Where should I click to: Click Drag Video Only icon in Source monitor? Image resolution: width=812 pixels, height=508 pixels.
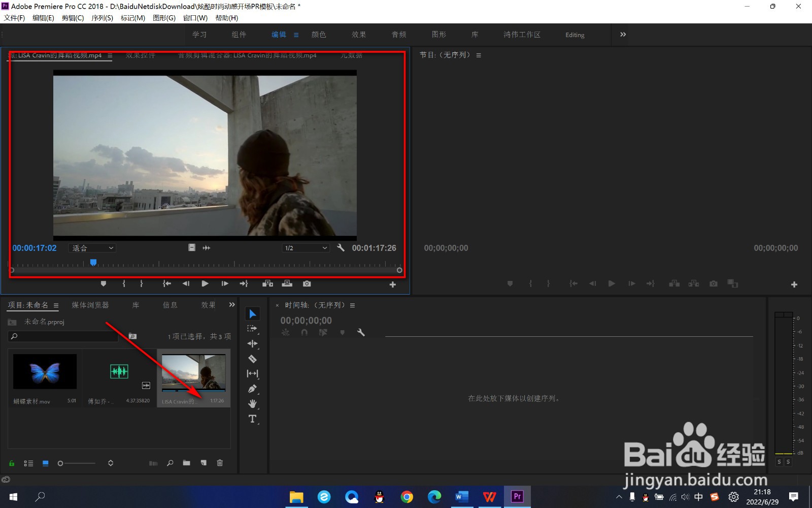pyautogui.click(x=192, y=248)
